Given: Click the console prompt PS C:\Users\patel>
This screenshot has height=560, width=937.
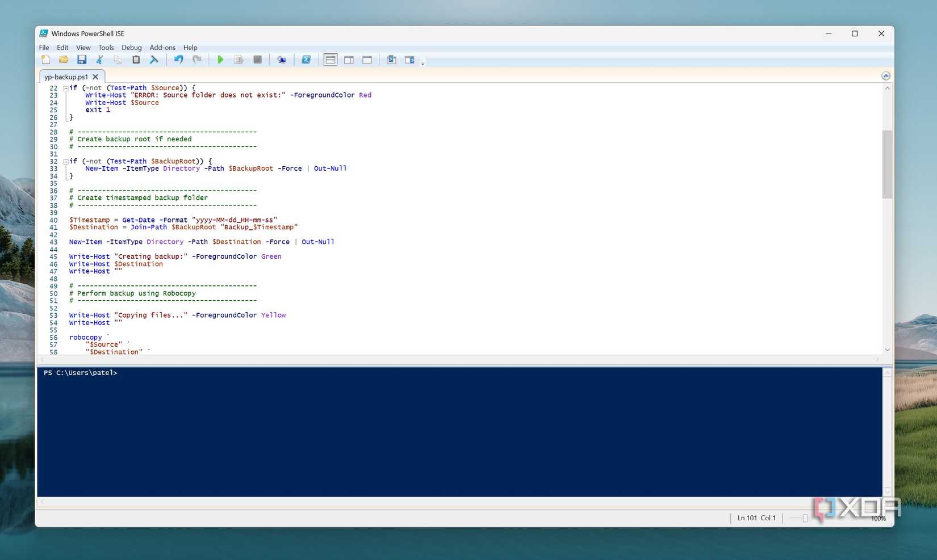Looking at the screenshot, I should [81, 373].
